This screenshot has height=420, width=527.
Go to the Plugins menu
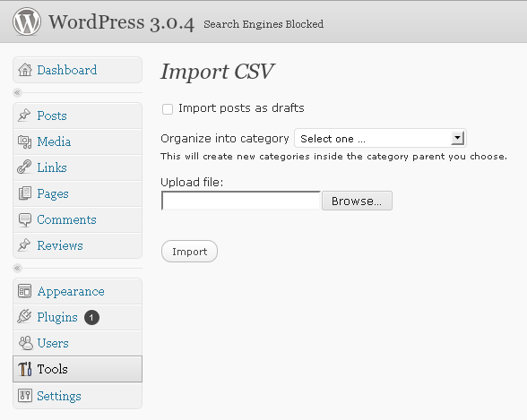[x=78, y=317]
